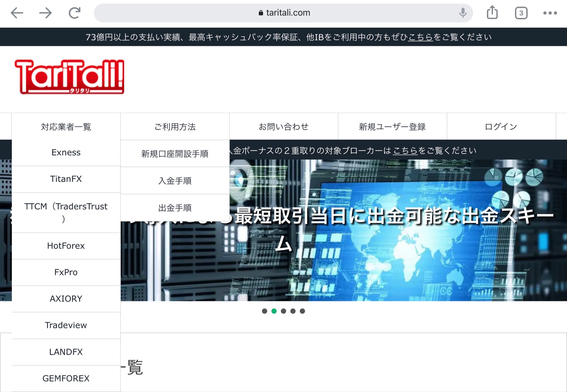Click the TariTali logo
567x392 pixels.
coord(69,77)
